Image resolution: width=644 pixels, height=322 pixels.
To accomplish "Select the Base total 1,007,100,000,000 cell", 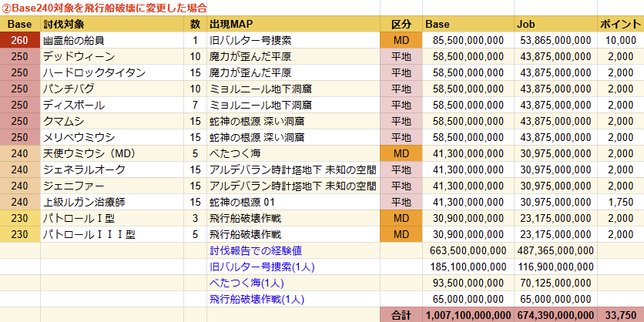I will [x=468, y=315].
